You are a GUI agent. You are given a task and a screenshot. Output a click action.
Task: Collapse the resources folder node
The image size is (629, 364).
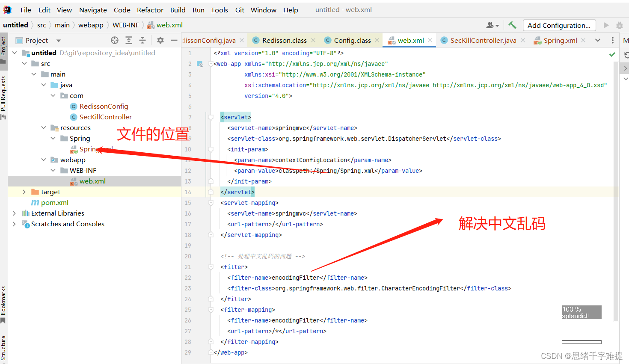click(x=43, y=127)
